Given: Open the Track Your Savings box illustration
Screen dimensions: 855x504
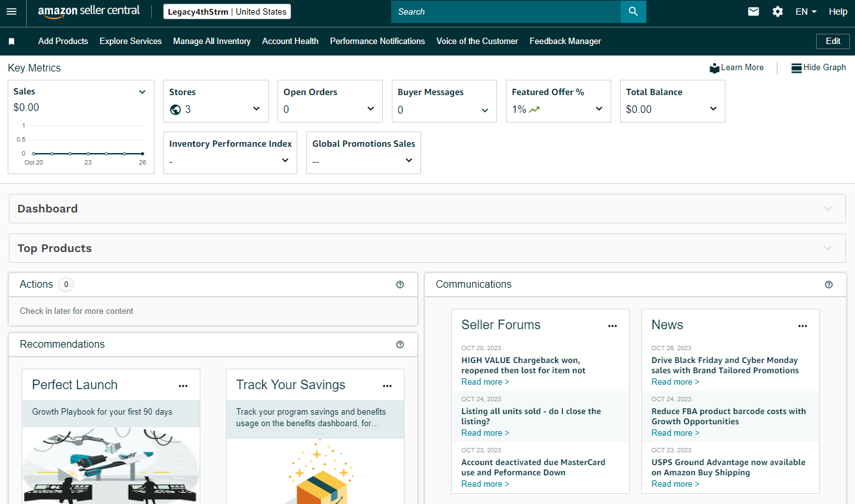Looking at the screenshot, I should pos(315,472).
